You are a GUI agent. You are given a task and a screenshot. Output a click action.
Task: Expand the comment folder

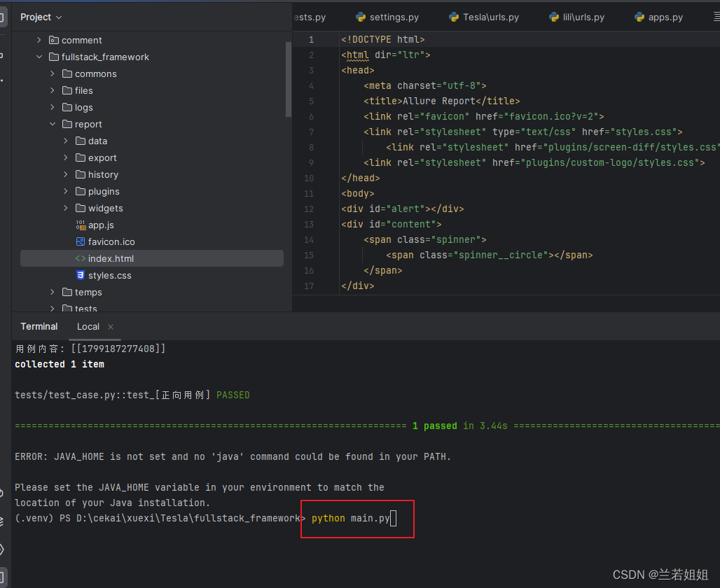pyautogui.click(x=39, y=40)
